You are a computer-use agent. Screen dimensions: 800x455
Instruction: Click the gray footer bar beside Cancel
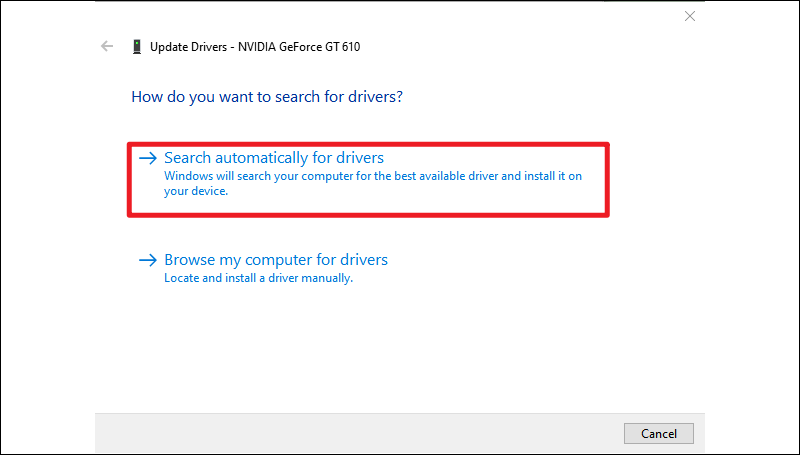[357, 434]
